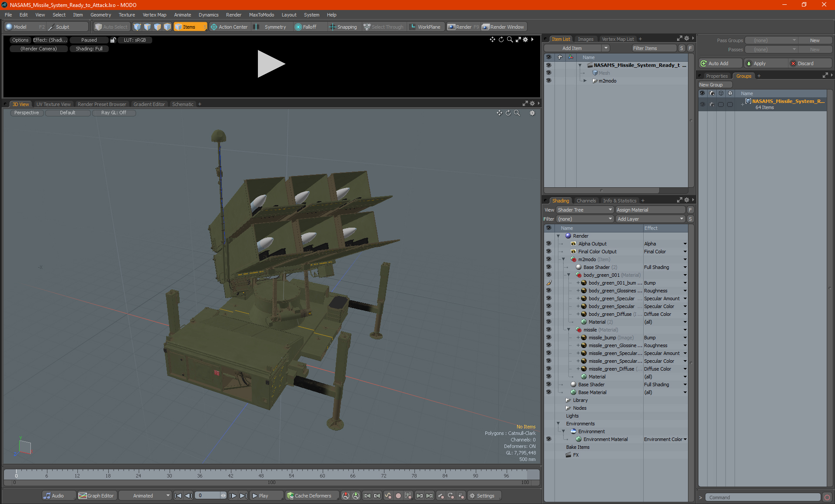The height and width of the screenshot is (504, 835).
Task: Switch to Polygons selection mode icon
Action: [157, 27]
